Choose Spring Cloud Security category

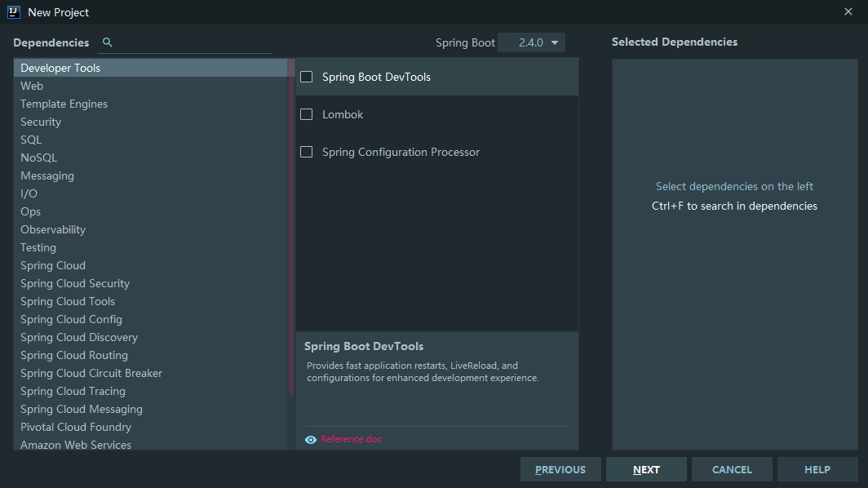(x=151, y=284)
